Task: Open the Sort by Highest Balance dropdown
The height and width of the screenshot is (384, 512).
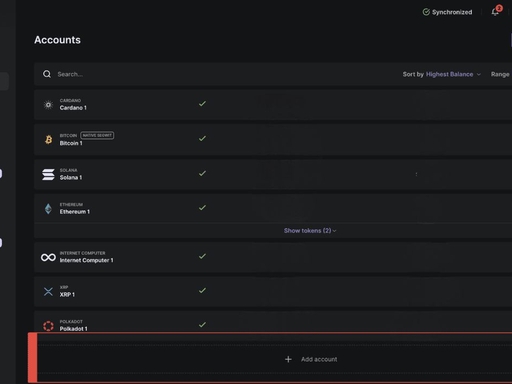Action: (441, 74)
